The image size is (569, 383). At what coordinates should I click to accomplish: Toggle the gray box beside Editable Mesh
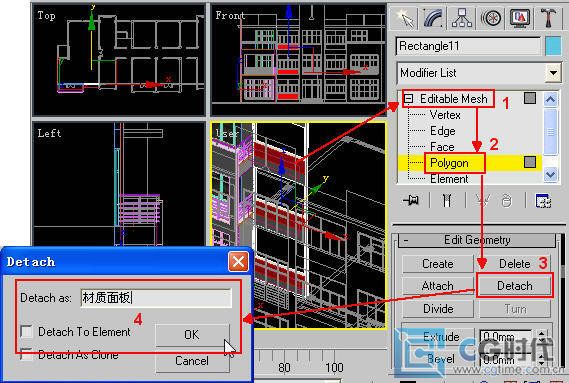530,98
